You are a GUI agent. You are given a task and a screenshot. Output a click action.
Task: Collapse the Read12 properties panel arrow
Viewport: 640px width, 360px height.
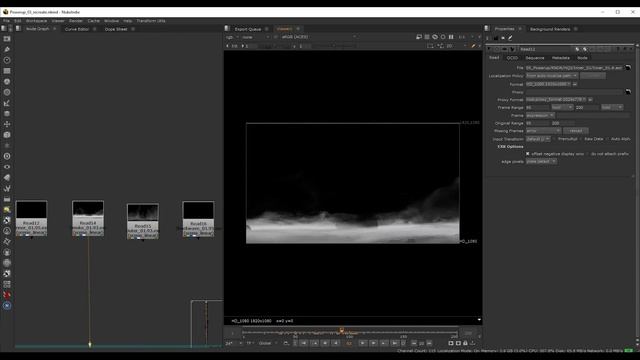click(x=489, y=49)
